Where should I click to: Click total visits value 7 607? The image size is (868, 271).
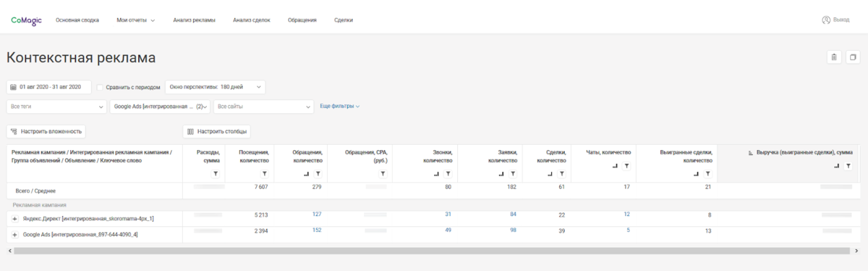coord(261,187)
